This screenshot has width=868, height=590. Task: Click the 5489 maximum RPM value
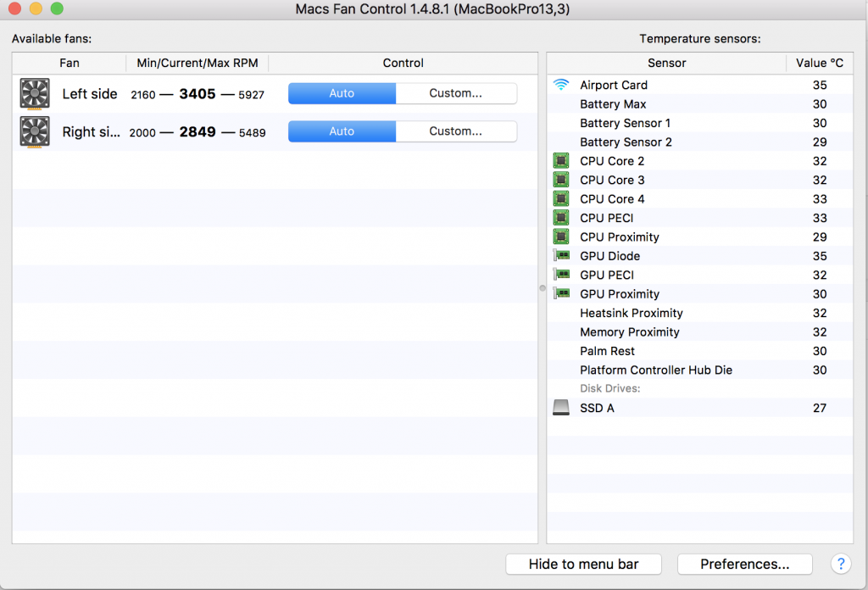pos(253,133)
